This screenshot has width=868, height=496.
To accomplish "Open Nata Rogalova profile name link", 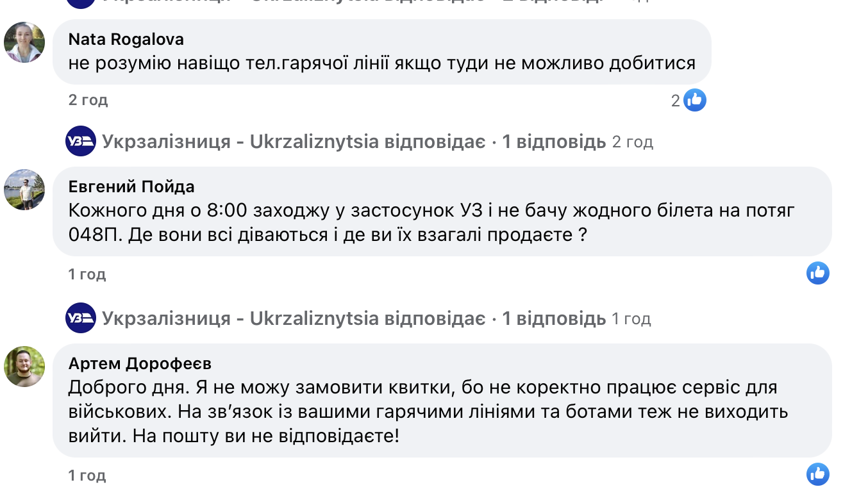I will click(126, 39).
